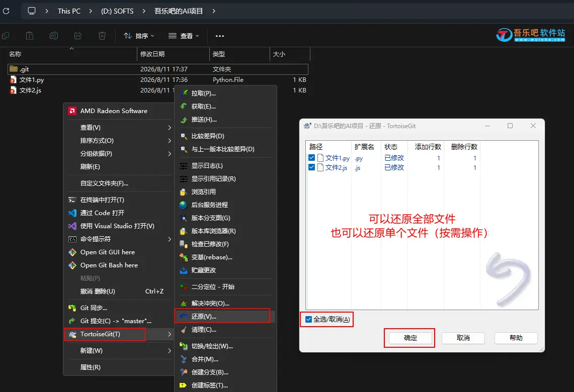Expand the 查看(V) submenu arrow
Viewport: 574px width, 392px height.
point(170,128)
